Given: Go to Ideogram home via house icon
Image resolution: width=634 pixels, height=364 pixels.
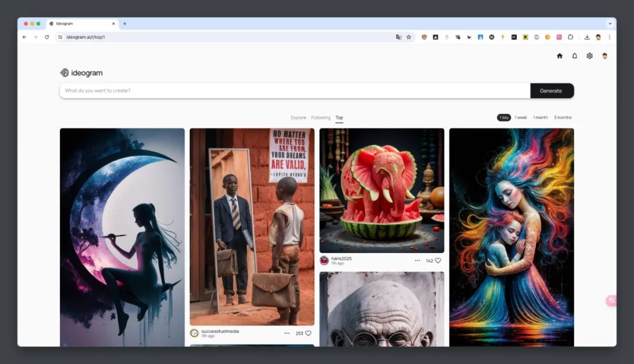Looking at the screenshot, I should point(559,56).
